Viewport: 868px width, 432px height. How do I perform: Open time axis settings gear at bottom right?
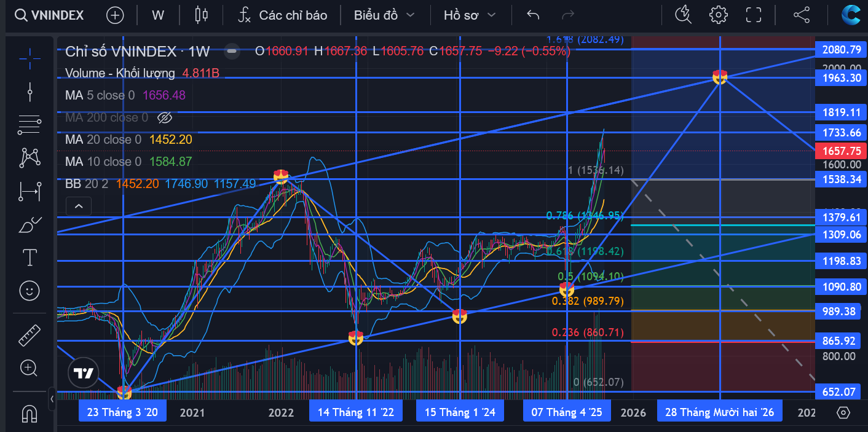click(843, 412)
